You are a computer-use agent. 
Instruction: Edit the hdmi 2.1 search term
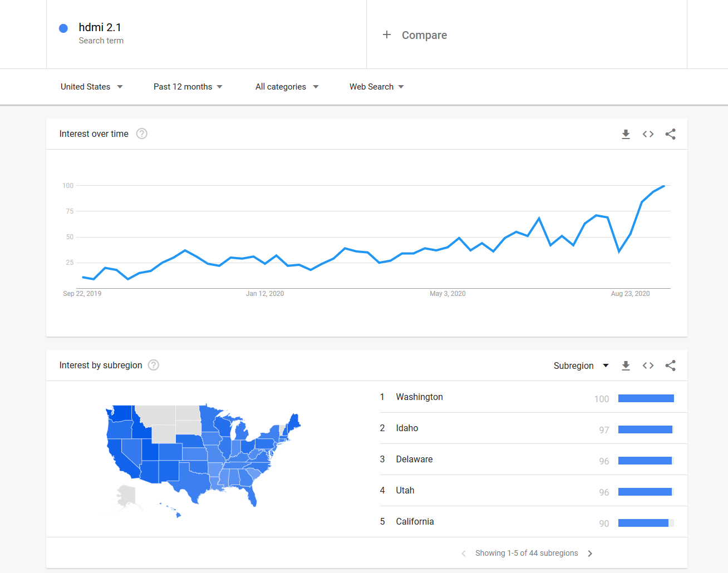click(100, 27)
